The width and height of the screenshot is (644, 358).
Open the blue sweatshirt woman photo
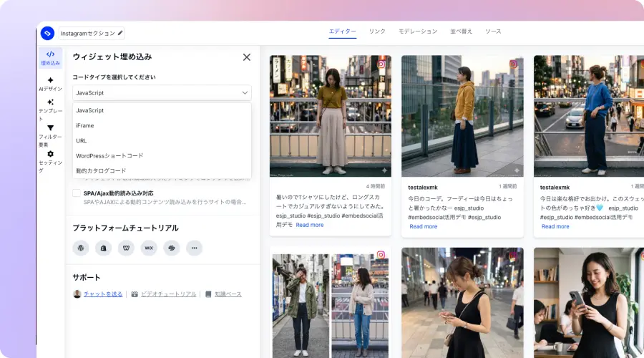(x=589, y=116)
